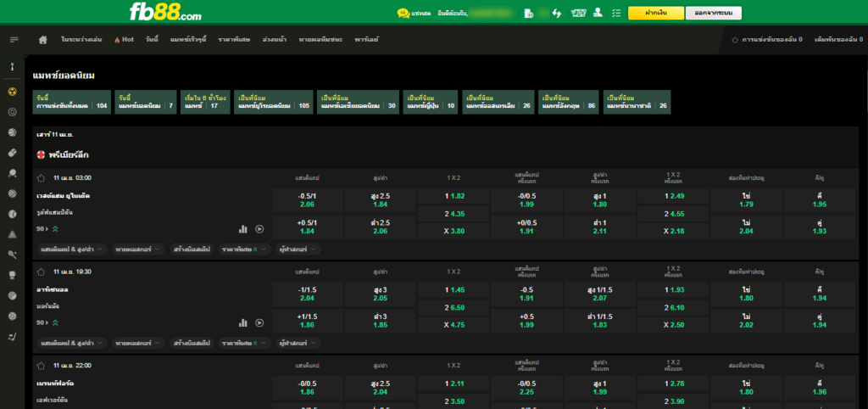Open statistics bars for West Ham match
This screenshot has height=409, width=868.
242,229
